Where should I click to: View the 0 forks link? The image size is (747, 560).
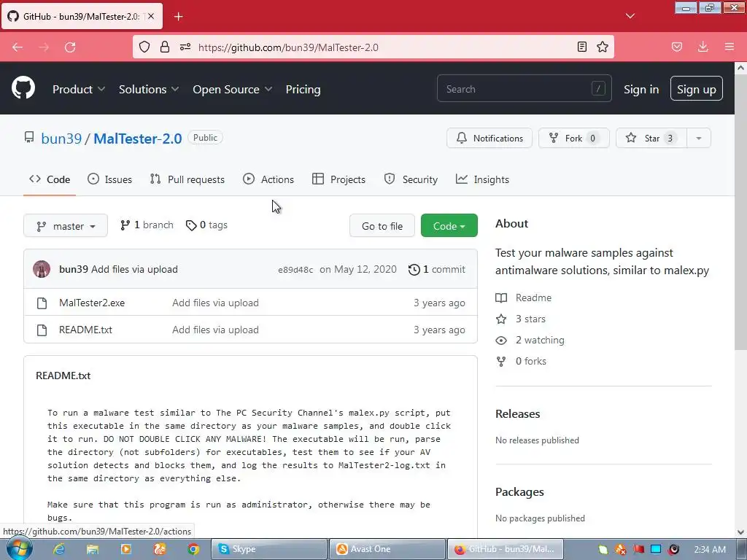point(521,361)
